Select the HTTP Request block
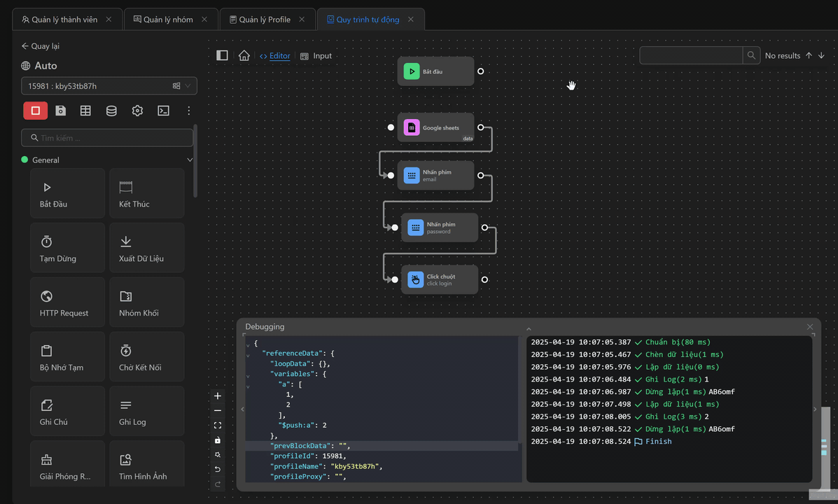 tap(67, 302)
